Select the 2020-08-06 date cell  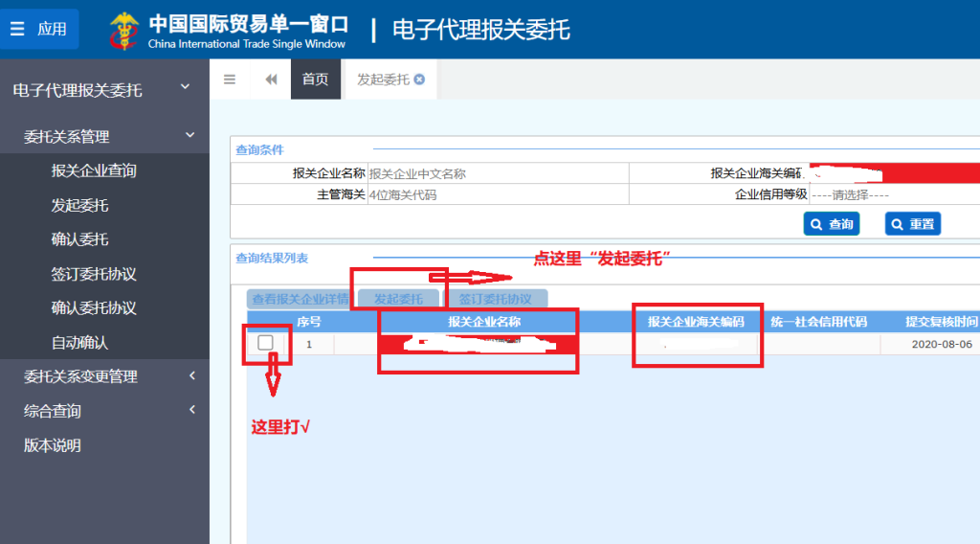[x=942, y=344]
